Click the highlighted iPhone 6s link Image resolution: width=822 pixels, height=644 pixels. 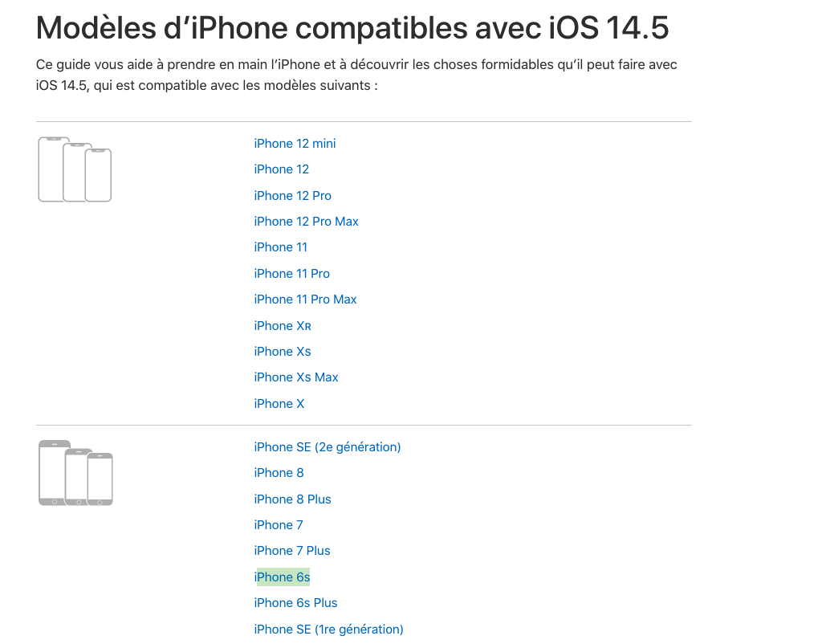282,577
